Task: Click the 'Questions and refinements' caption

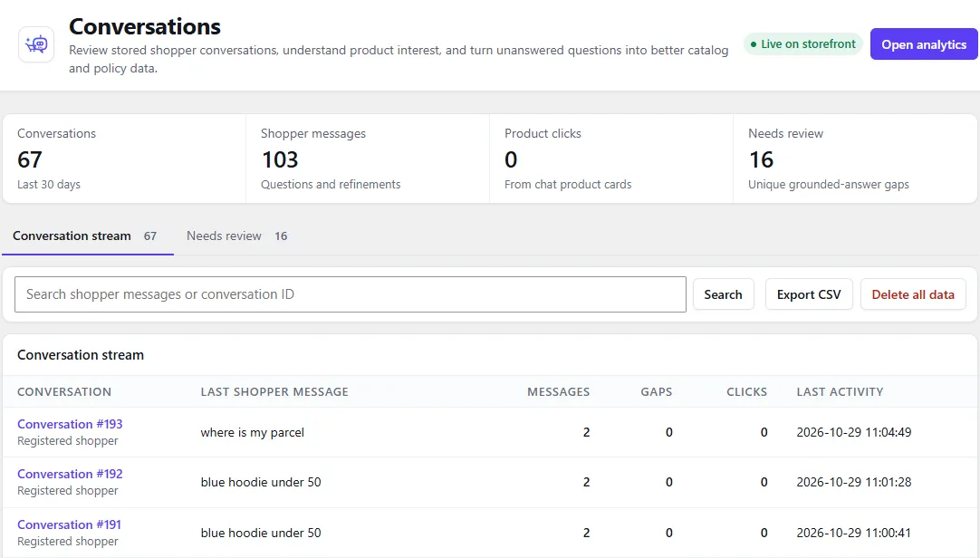Action: (331, 184)
